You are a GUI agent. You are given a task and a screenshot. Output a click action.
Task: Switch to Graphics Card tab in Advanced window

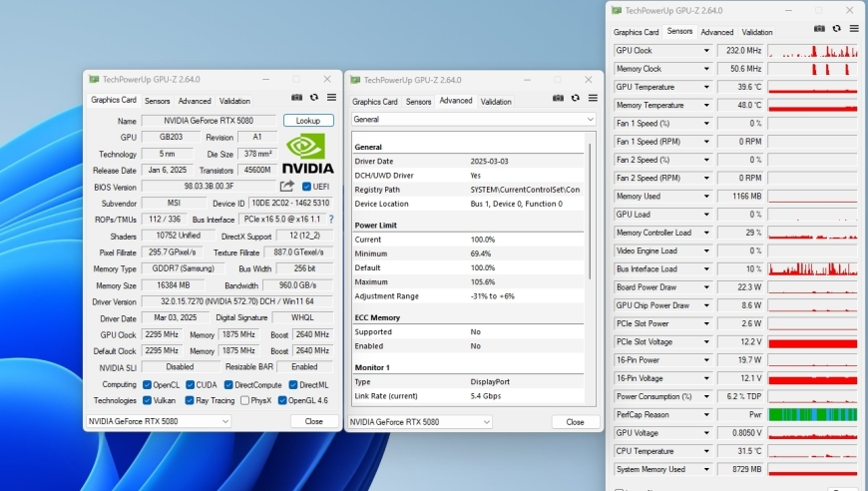point(375,102)
